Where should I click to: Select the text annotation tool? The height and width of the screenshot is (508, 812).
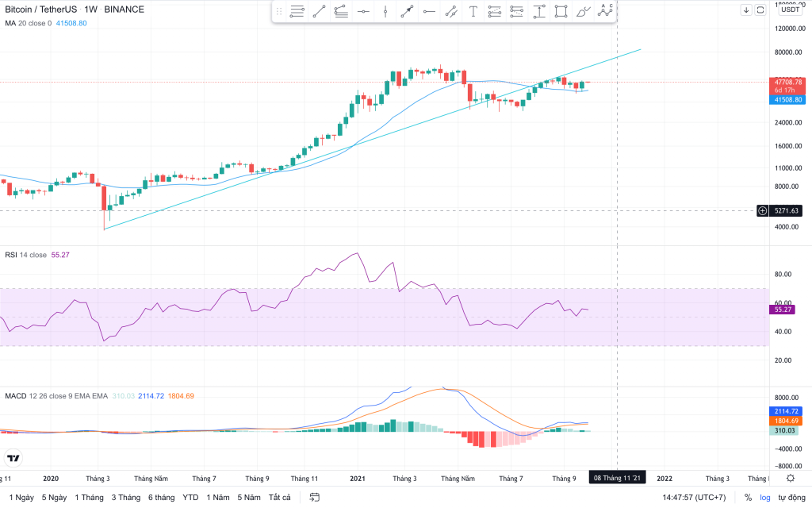tap(473, 11)
